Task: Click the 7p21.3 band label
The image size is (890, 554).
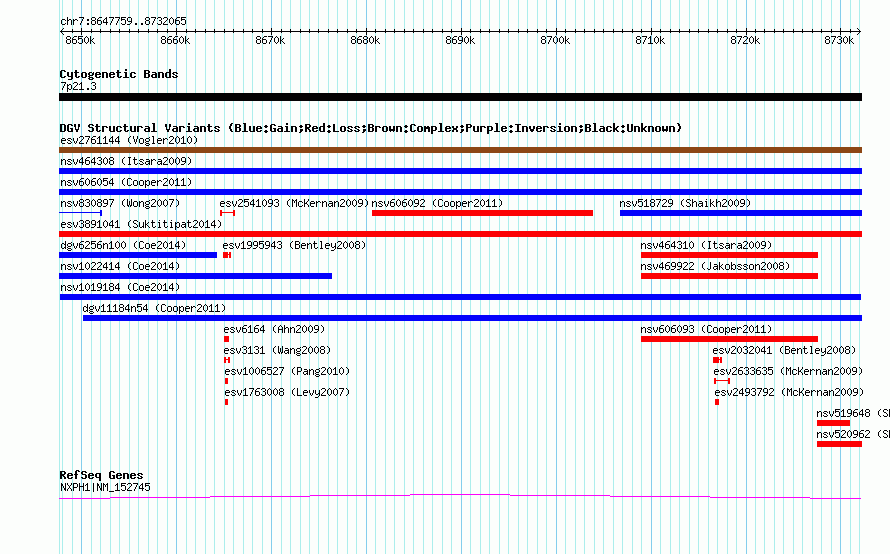Action: (78, 86)
